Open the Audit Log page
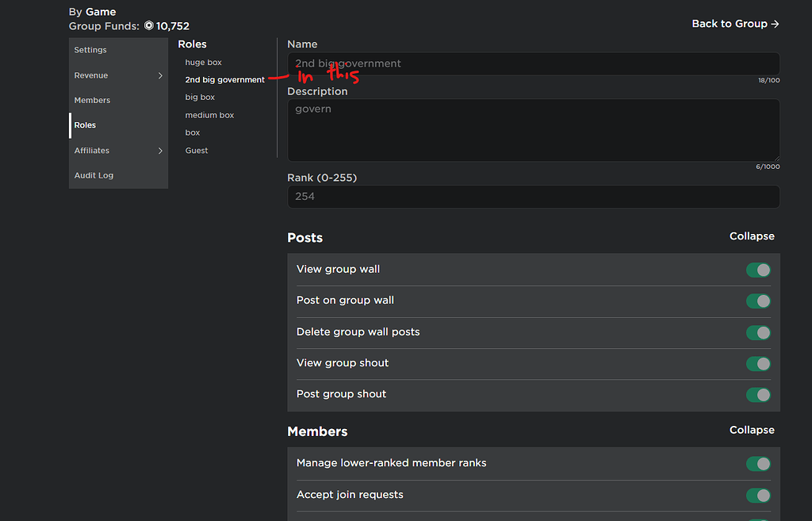This screenshot has width=812, height=521. [x=94, y=175]
